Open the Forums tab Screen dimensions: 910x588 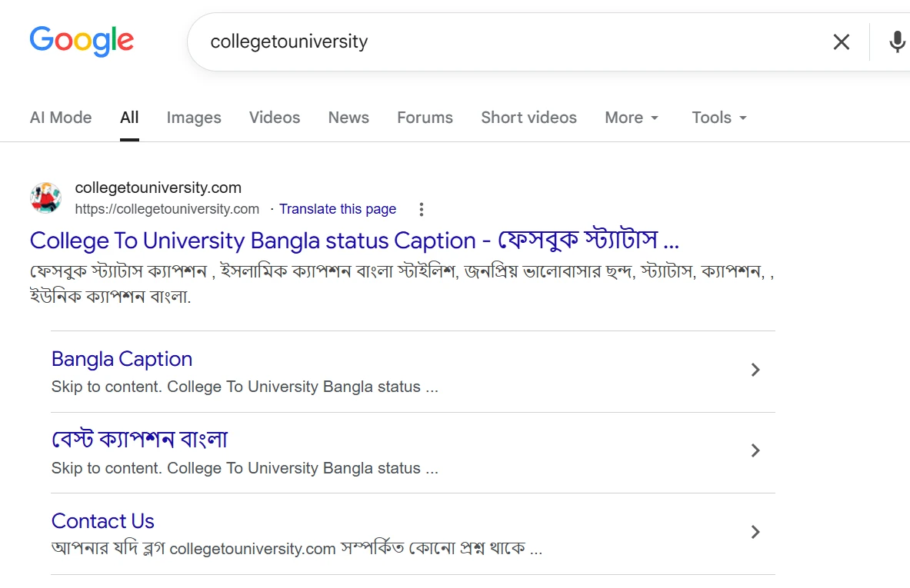(x=425, y=118)
